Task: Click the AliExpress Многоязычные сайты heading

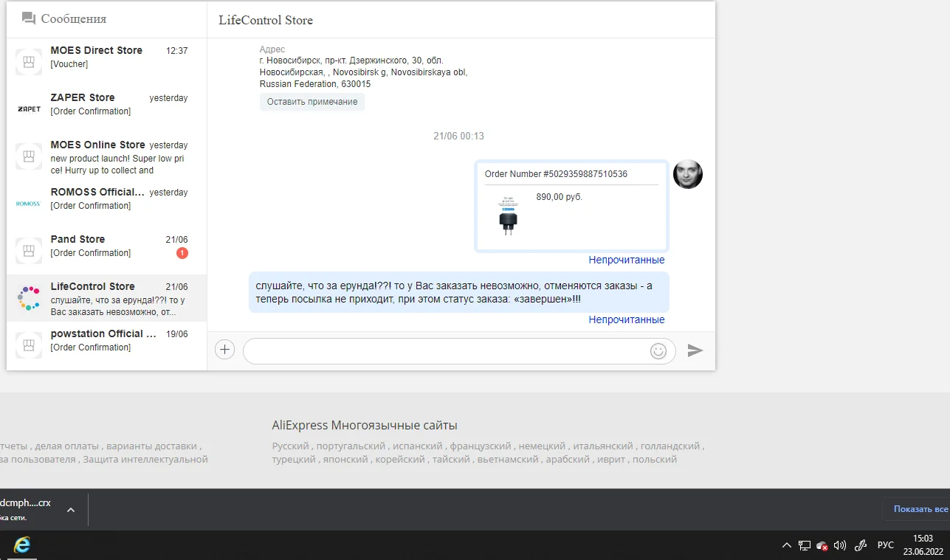Action: 365,426
